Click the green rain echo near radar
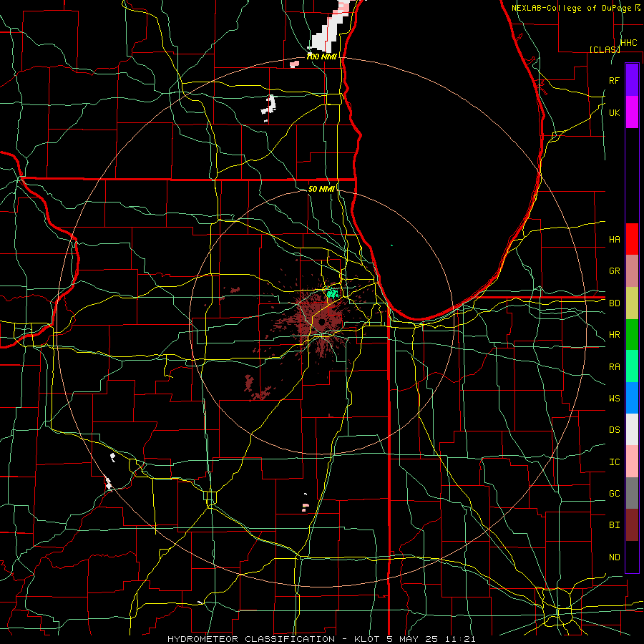Image resolution: width=644 pixels, height=644 pixels. (332, 293)
